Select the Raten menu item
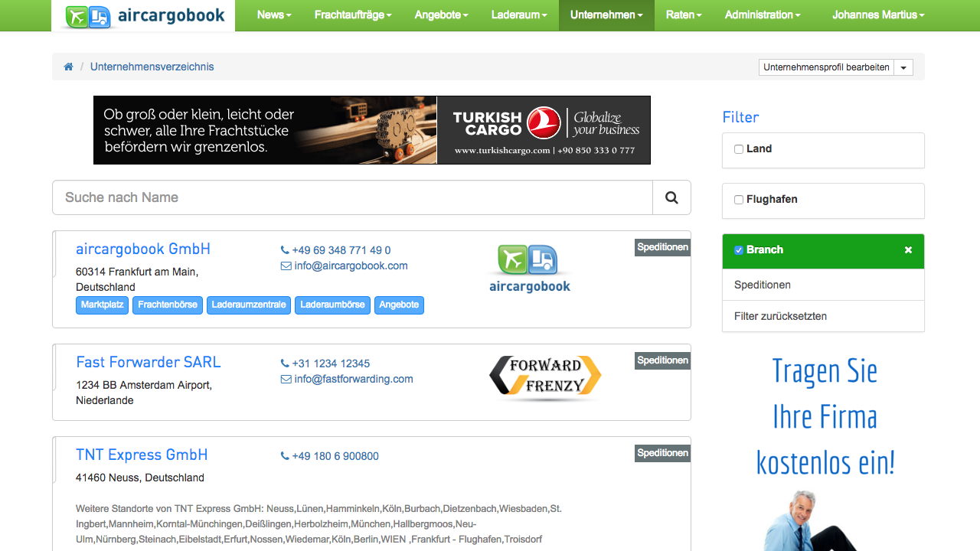Image resolution: width=980 pixels, height=551 pixels. pyautogui.click(x=684, y=15)
